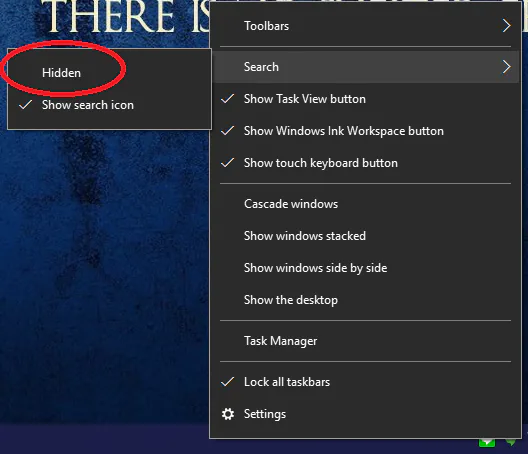
Task: Click the green checkmark tray icon
Action: (x=487, y=443)
